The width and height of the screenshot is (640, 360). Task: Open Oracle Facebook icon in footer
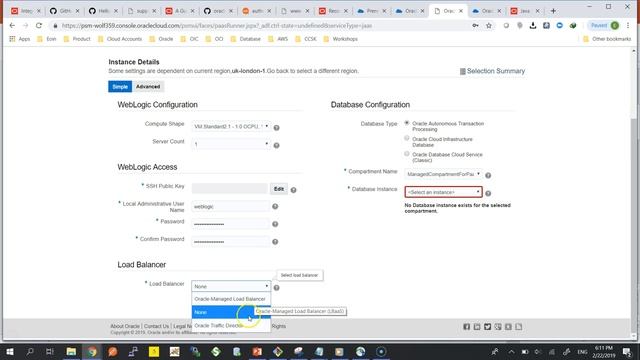point(467,327)
